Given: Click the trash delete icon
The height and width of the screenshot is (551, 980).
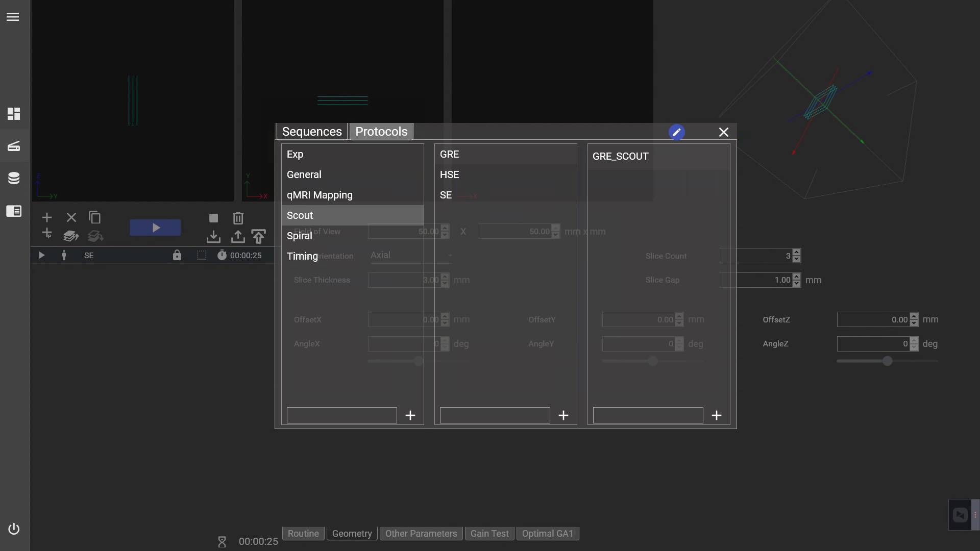Looking at the screenshot, I should click(238, 218).
